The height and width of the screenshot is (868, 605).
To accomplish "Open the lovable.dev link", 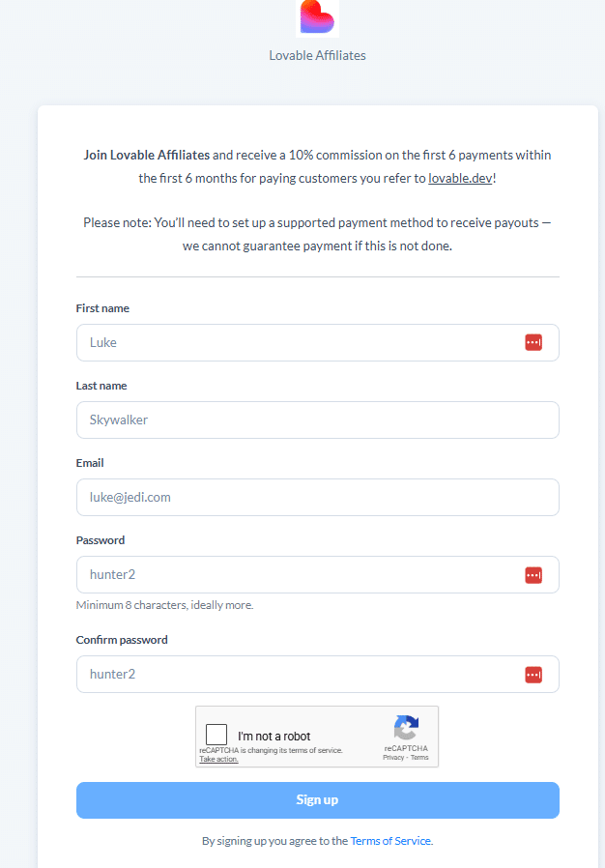I will (x=460, y=178).
